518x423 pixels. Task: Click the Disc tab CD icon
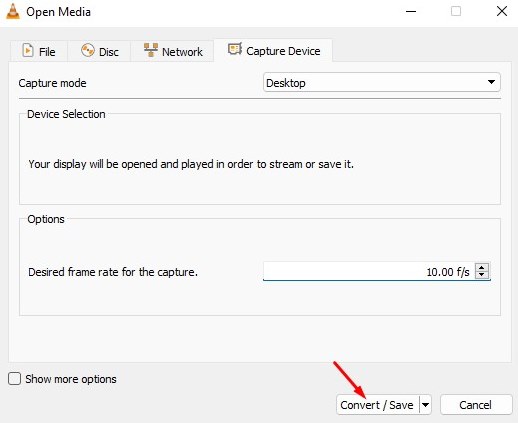[x=88, y=50]
